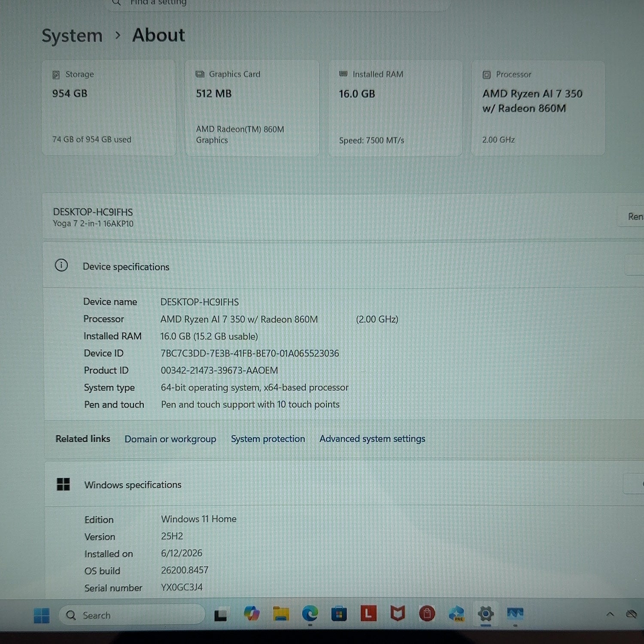Open the Storage 954 GB card
Screen dimensions: 644x644
point(109,108)
